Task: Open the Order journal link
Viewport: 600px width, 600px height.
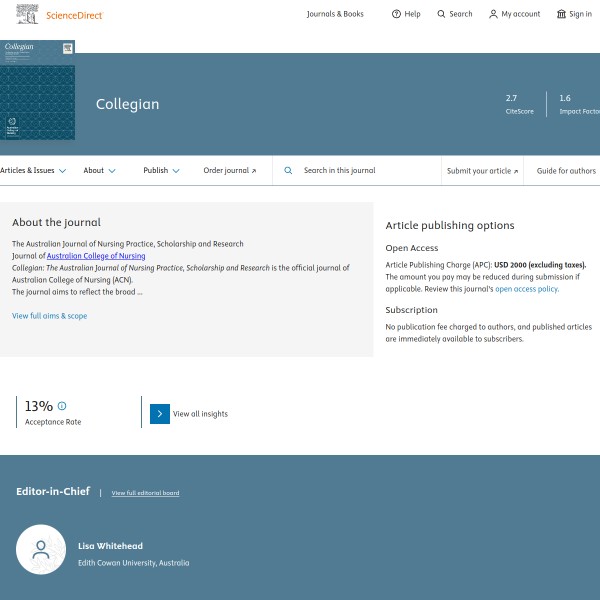Action: click(229, 171)
